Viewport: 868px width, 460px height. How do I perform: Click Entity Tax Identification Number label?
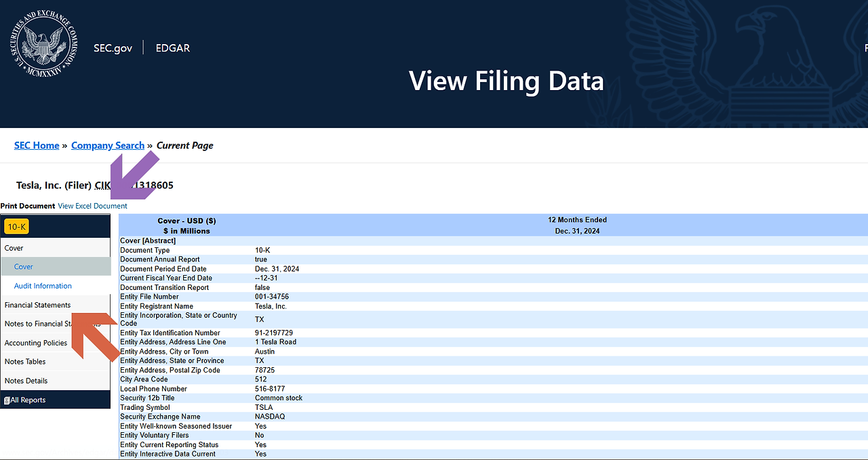(x=170, y=333)
